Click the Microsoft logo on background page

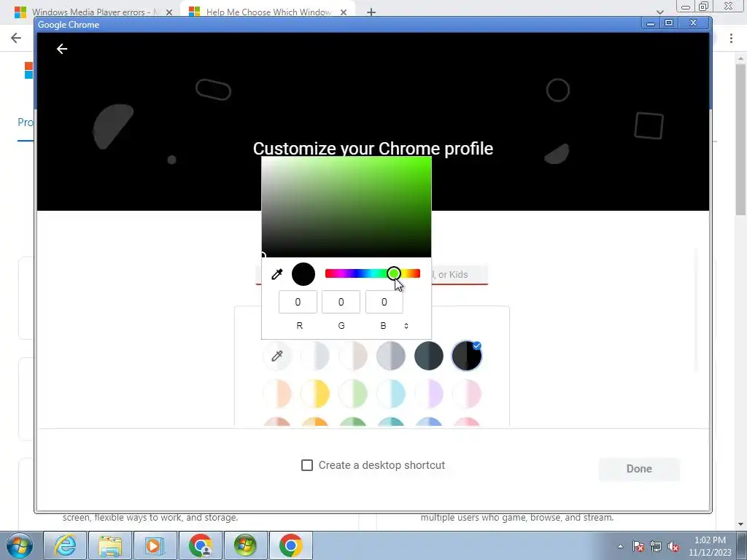pos(28,71)
